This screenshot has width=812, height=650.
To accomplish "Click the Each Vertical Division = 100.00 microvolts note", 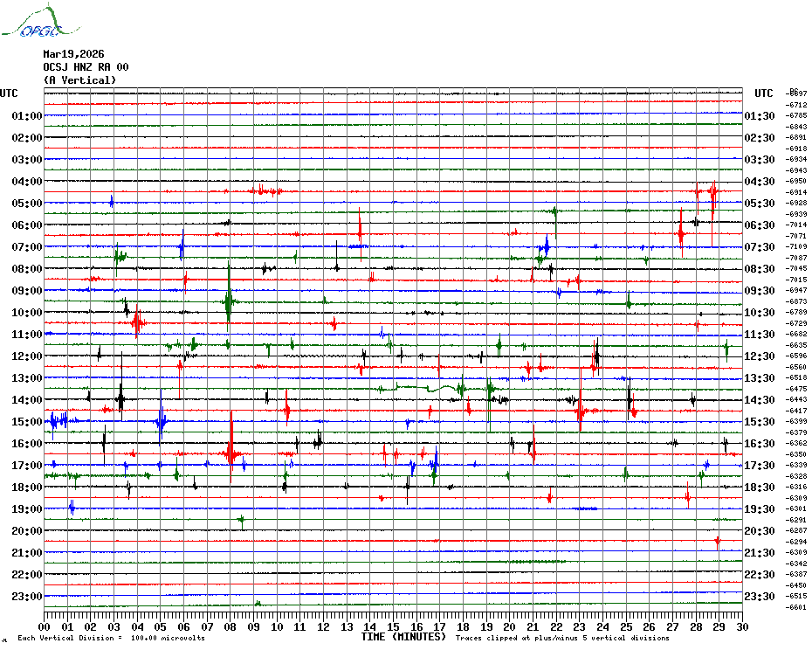I will [x=112, y=638].
